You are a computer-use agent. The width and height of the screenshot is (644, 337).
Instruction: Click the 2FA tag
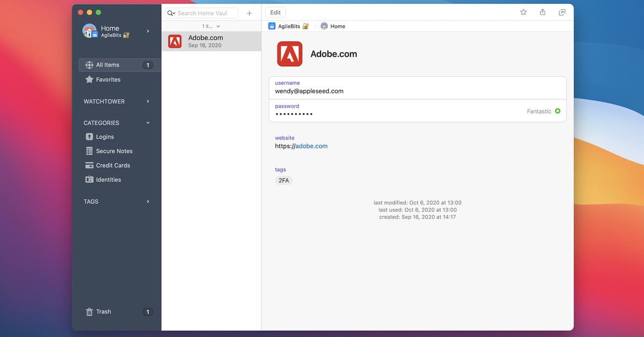coord(283,180)
